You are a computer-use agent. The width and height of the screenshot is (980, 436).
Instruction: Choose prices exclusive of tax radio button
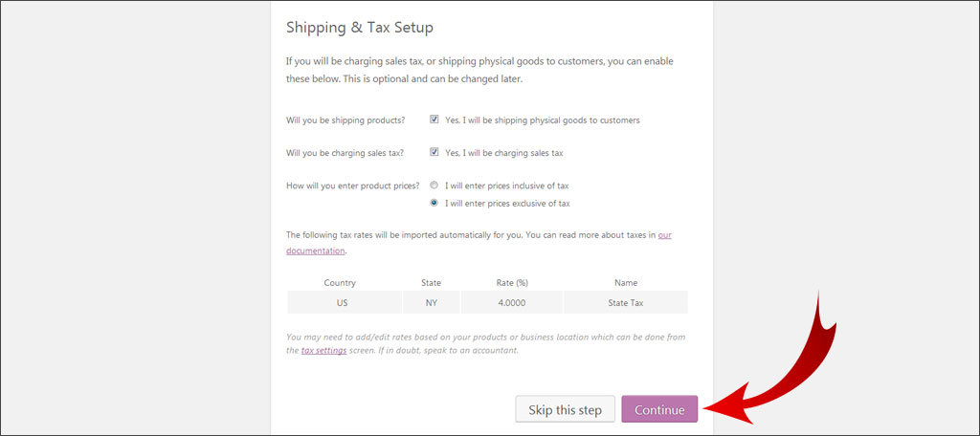coord(434,203)
